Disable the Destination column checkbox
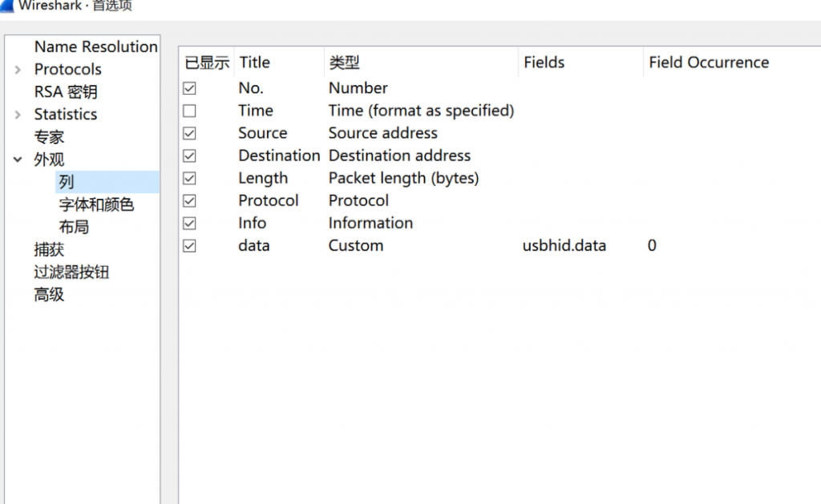Screen dimensions: 821x504 pos(189,156)
